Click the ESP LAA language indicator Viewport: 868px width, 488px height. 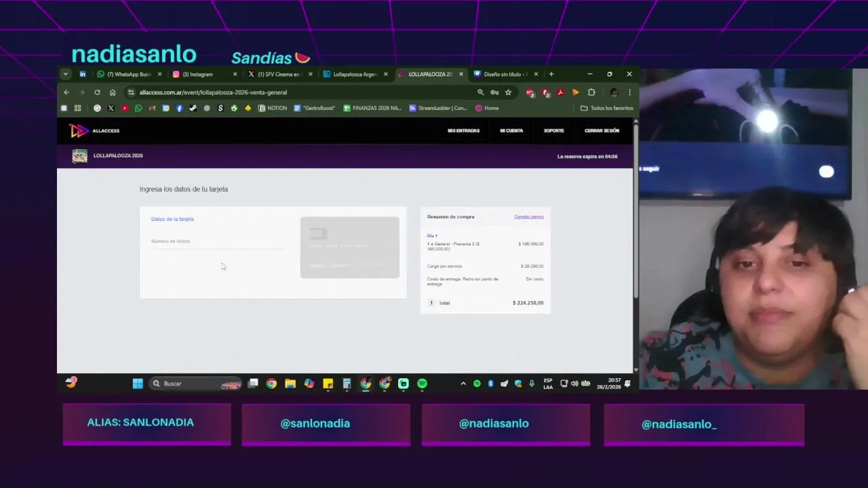[x=548, y=384]
